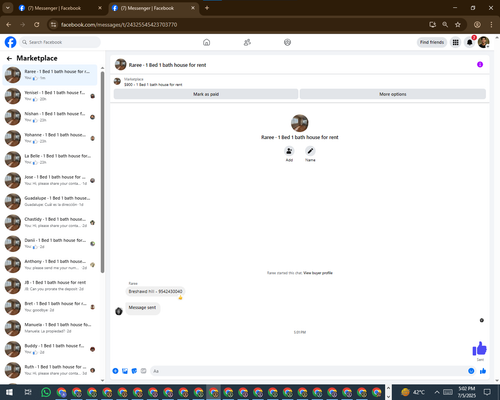Open JB conversation in chat list
Image resolution: width=500 pixels, height=400 pixels.
(50, 286)
